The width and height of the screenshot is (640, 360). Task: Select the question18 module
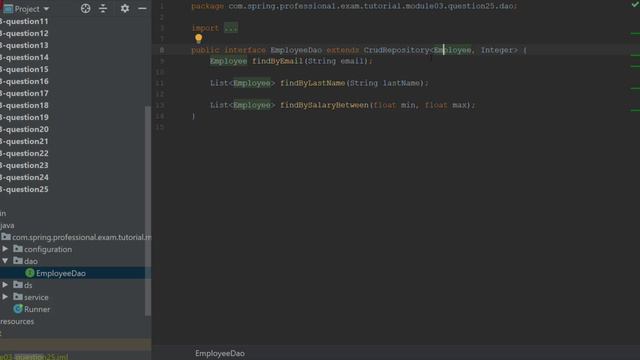point(24,105)
